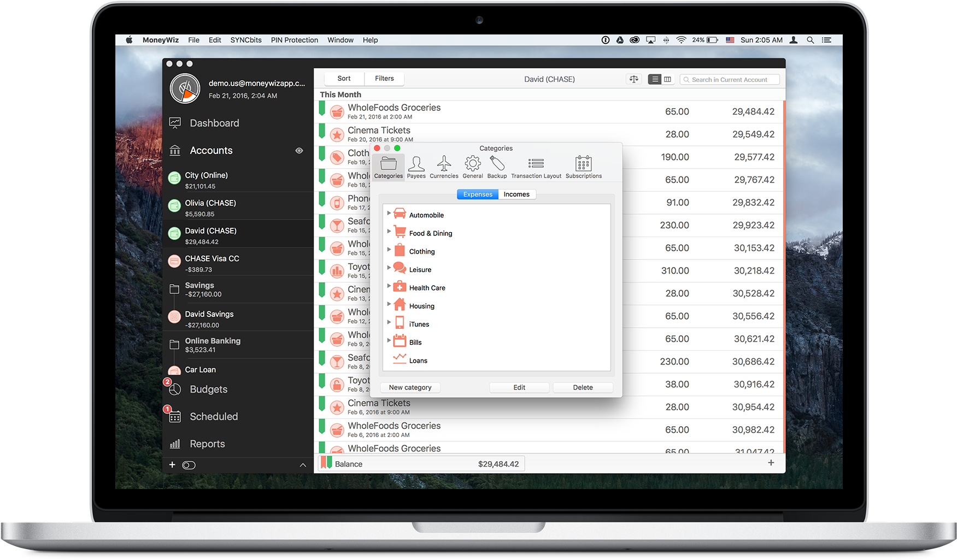Click the Automobile car category icon

click(x=400, y=214)
